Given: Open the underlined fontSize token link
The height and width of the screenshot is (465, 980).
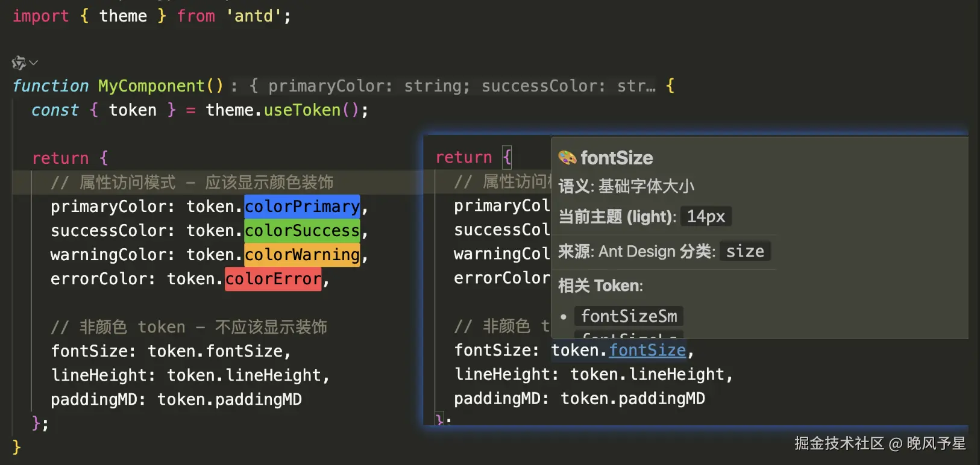Looking at the screenshot, I should pyautogui.click(x=647, y=351).
